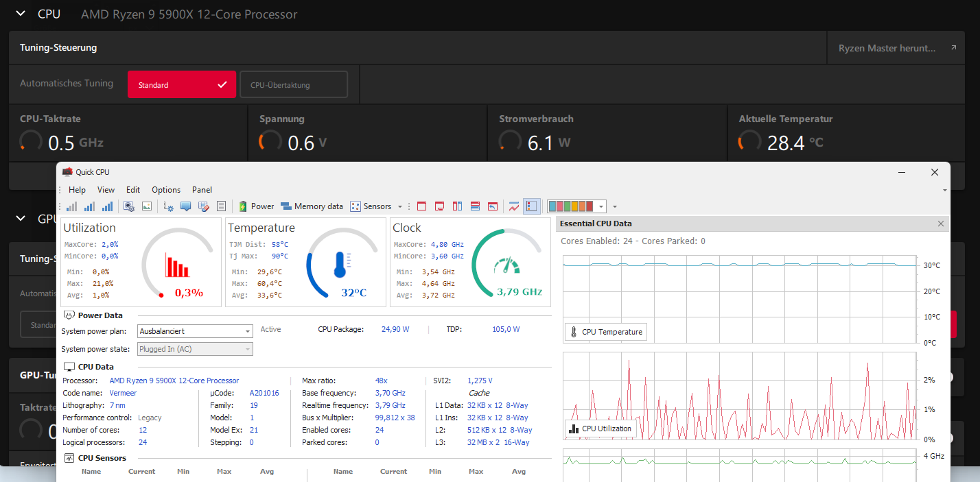Toggle the highlighted side-panel toolbar icon

click(531, 206)
